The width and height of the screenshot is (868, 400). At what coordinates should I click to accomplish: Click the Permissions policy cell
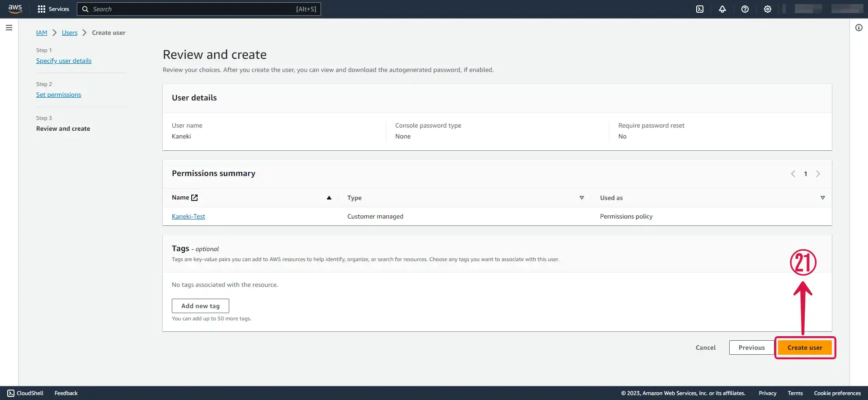click(626, 216)
